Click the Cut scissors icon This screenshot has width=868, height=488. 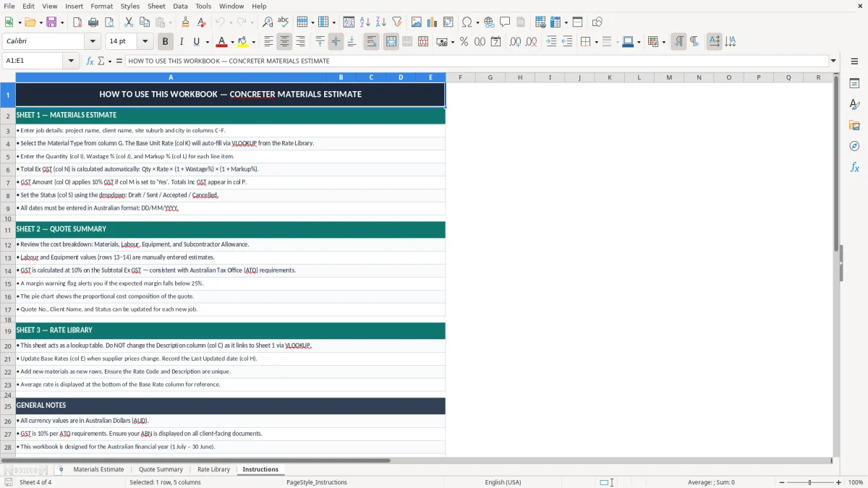[129, 22]
